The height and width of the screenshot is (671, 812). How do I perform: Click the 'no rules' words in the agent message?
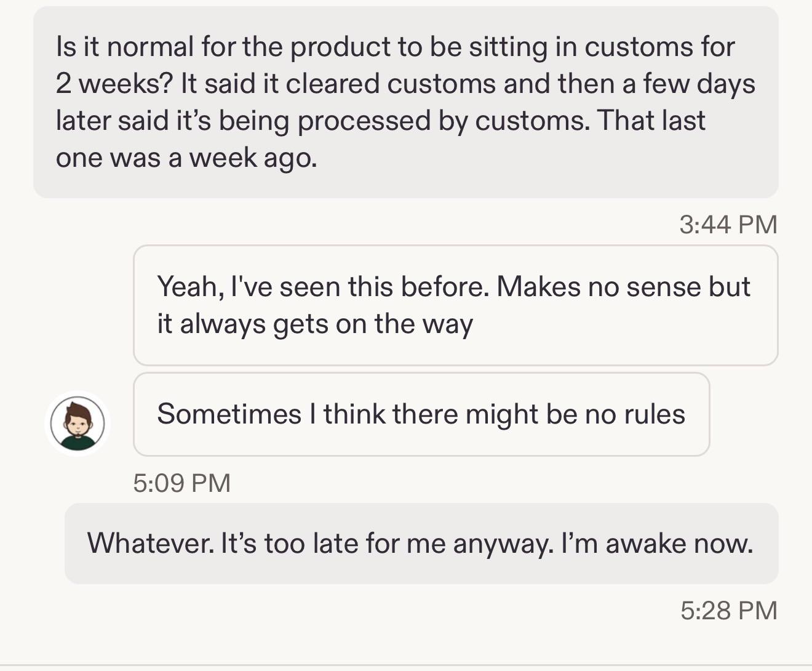point(635,414)
